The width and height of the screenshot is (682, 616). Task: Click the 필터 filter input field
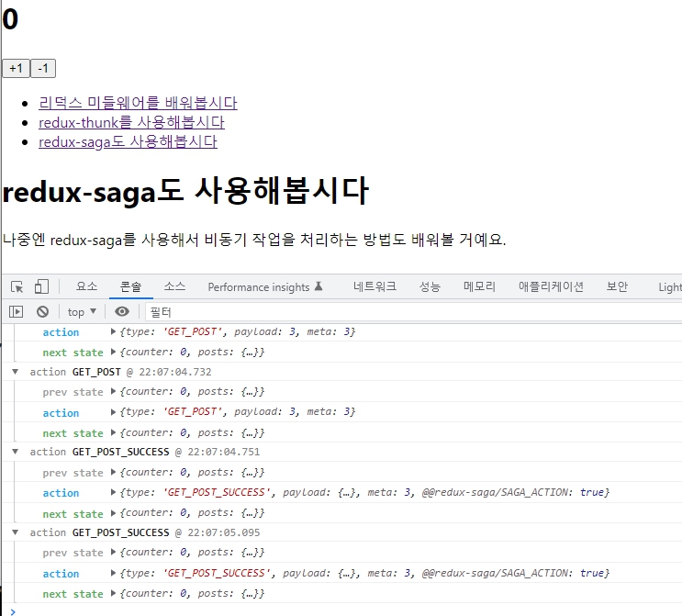tap(416, 312)
